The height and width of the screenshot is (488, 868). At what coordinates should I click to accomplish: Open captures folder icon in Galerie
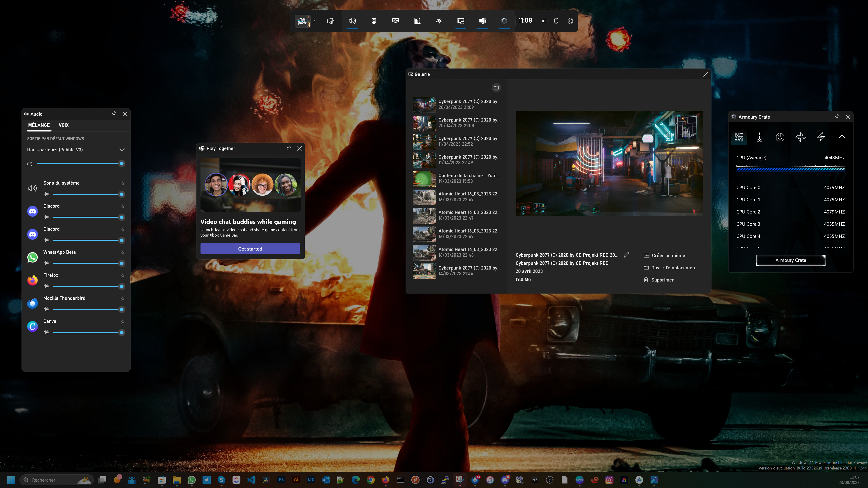496,88
